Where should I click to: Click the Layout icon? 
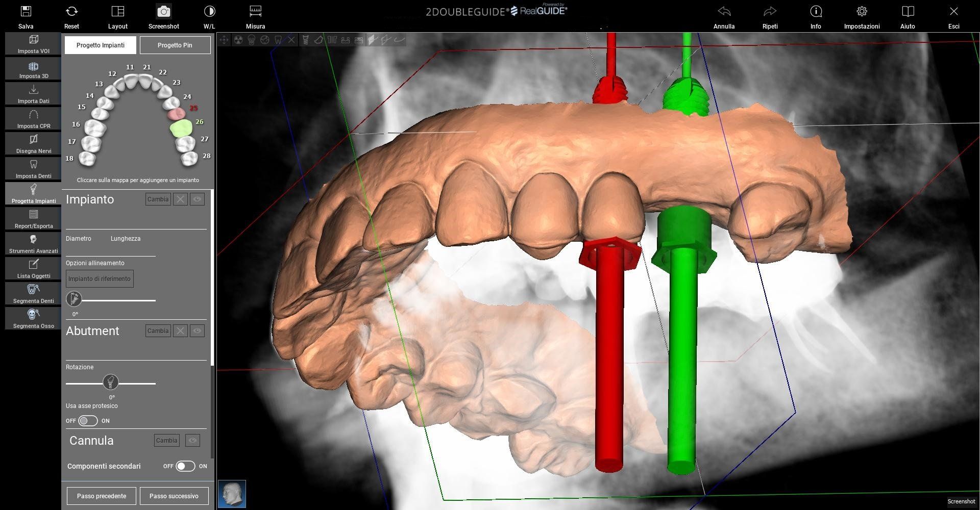[x=117, y=12]
